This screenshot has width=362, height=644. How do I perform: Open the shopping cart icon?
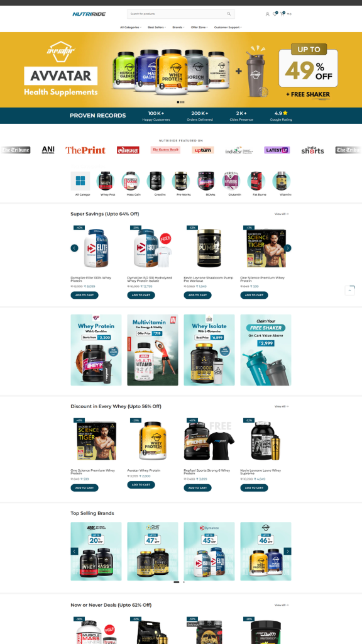click(282, 14)
